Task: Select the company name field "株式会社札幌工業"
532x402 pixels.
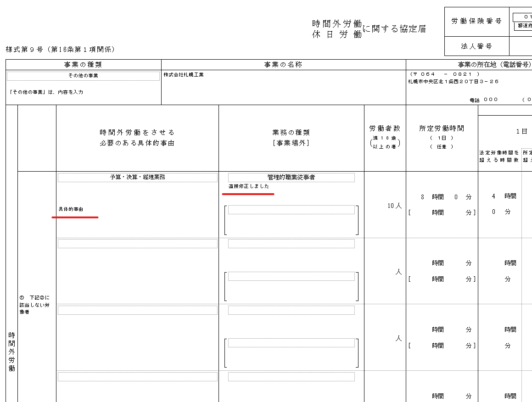Action: (x=184, y=75)
